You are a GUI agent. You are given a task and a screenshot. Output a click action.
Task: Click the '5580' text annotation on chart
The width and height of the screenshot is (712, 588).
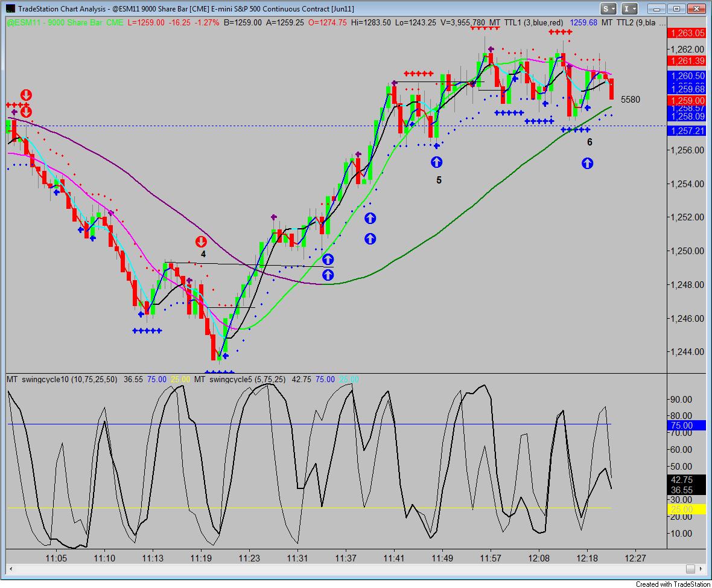tap(631, 100)
